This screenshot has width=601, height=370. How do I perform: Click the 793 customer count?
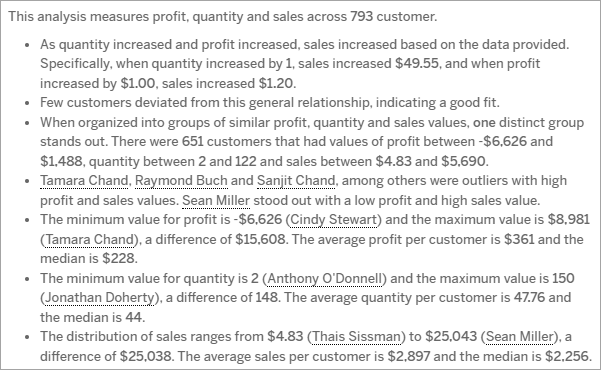361,16
